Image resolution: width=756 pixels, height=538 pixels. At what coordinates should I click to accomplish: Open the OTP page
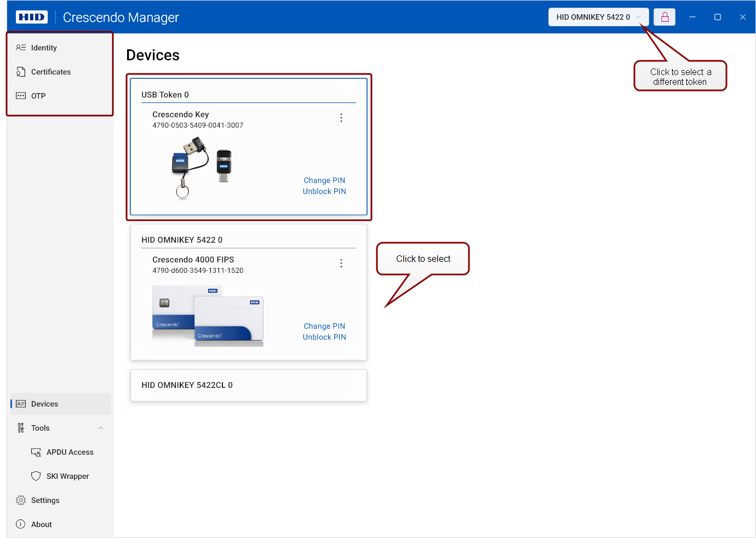[60, 96]
